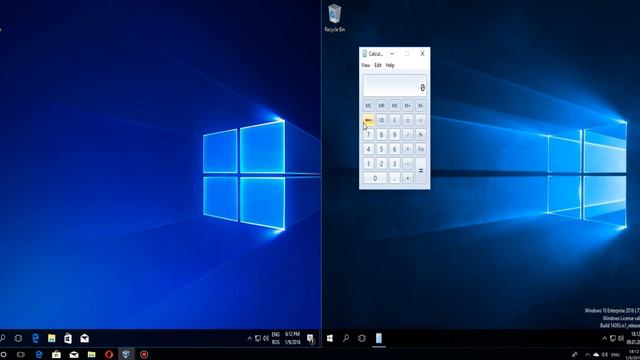Viewport: 640px width, 360px height.
Task: Click the Calculator backspace arrow button
Action: [x=368, y=120]
